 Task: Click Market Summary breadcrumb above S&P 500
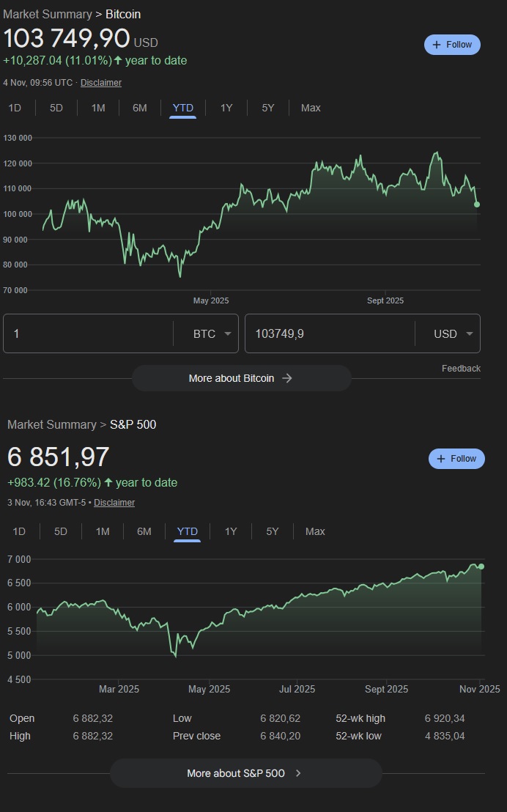click(52, 424)
